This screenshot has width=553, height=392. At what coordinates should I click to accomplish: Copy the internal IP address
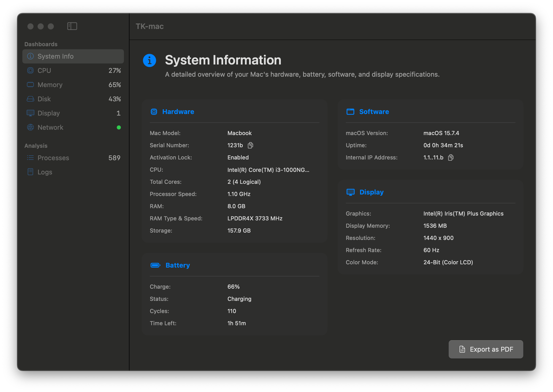point(451,157)
